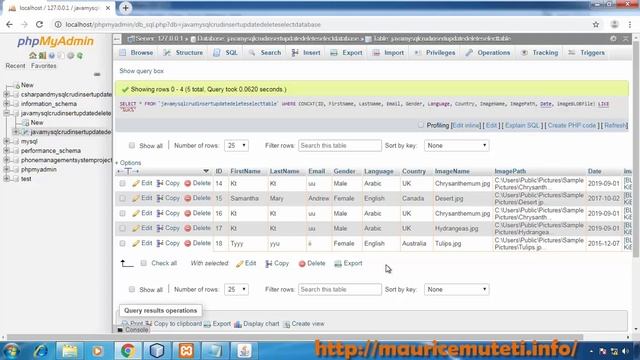This screenshot has height=360, width=640.
Task: Open upper Number of rows dropdown
Action: tap(236, 145)
